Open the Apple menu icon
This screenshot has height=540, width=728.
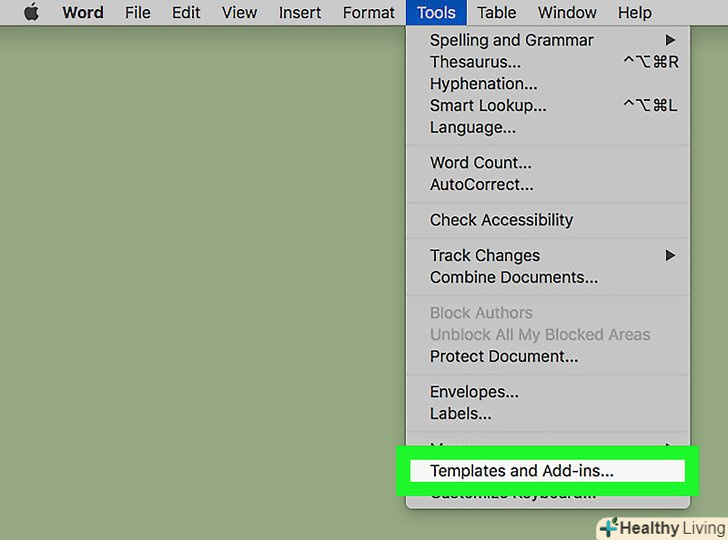(32, 13)
